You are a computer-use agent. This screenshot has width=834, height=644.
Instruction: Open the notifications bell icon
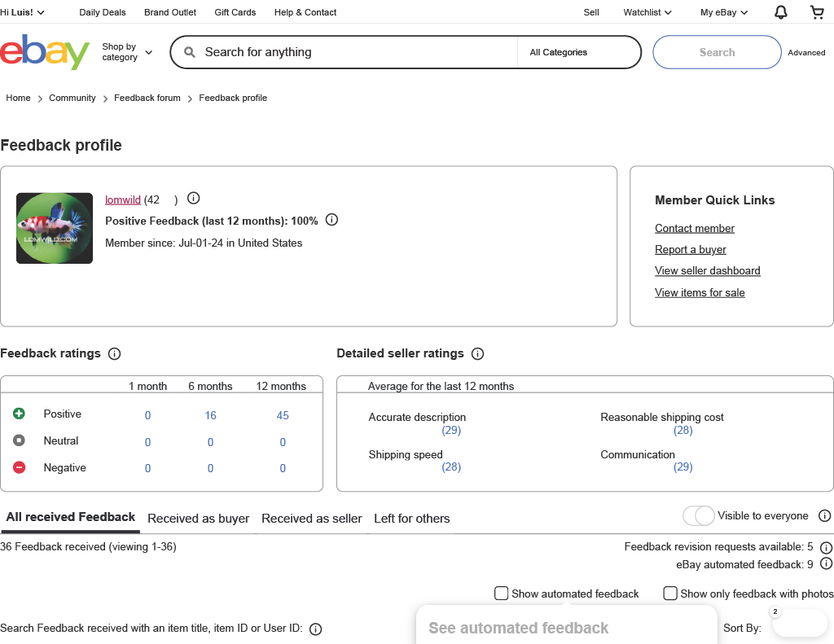point(780,12)
